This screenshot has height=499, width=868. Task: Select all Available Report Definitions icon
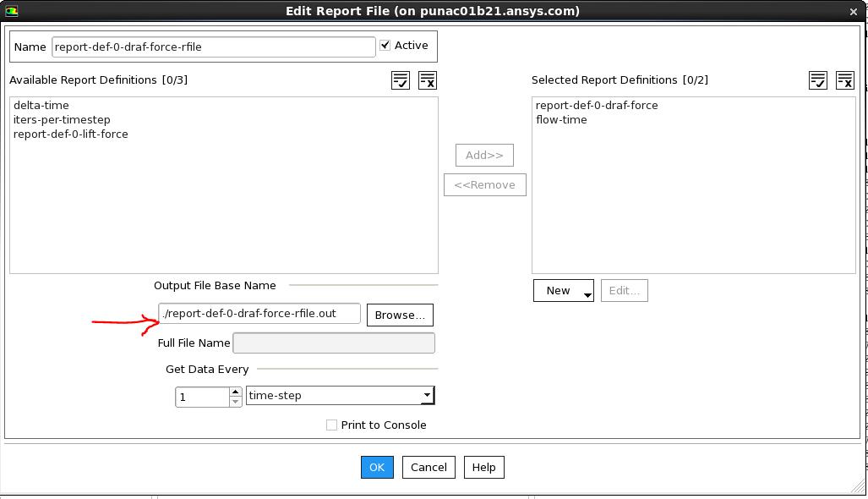coord(401,80)
